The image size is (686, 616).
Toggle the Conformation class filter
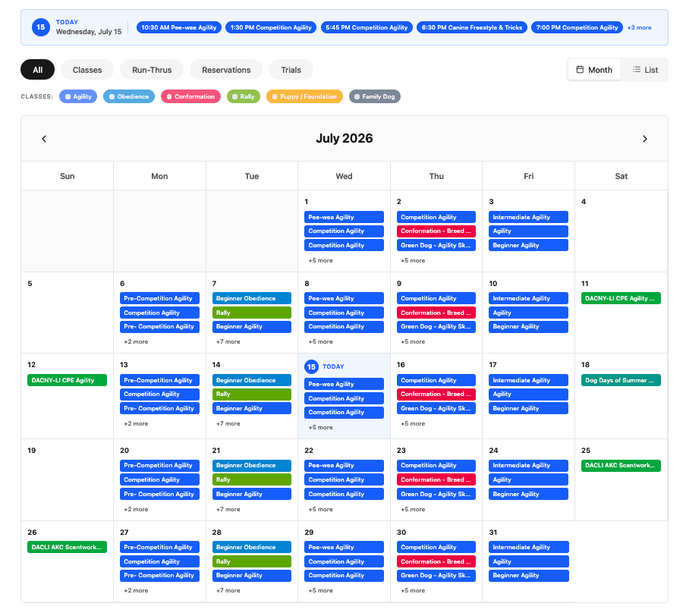pyautogui.click(x=190, y=96)
